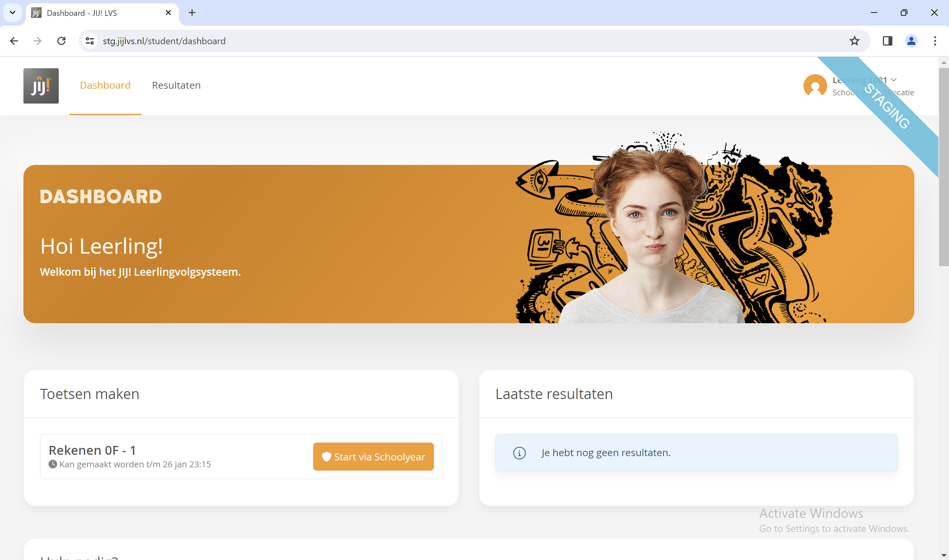Open the tab search dropdown arrow
The height and width of the screenshot is (560, 949).
(x=13, y=13)
